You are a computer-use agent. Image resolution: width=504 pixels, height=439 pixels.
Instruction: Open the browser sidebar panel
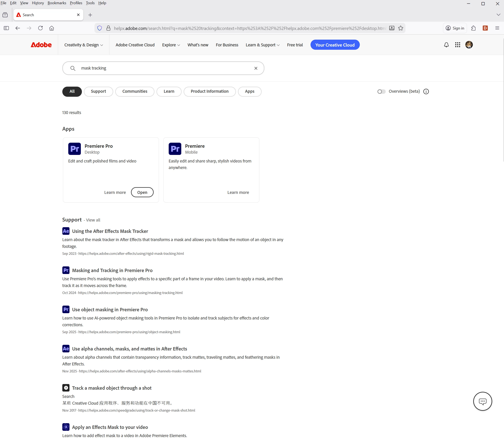tap(6, 28)
